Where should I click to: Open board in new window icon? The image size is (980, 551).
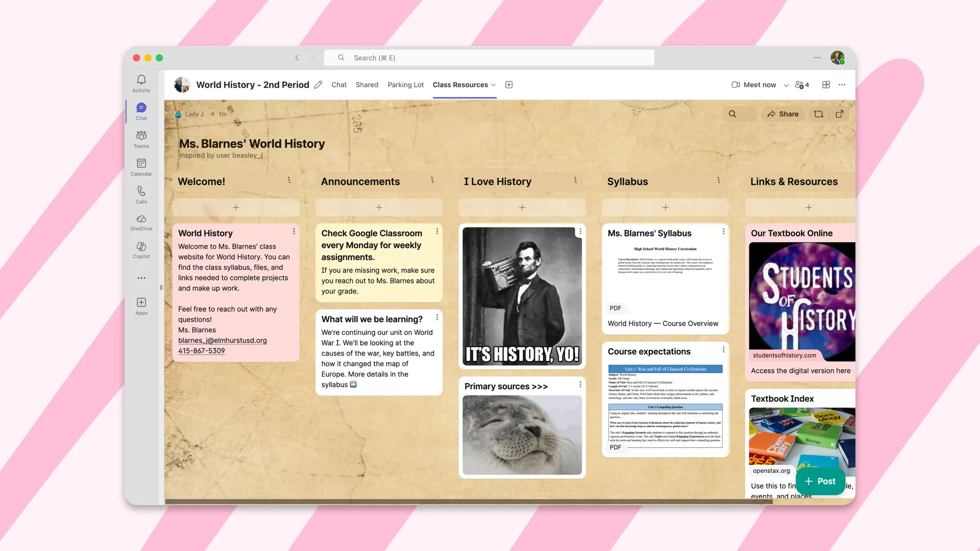tap(839, 114)
